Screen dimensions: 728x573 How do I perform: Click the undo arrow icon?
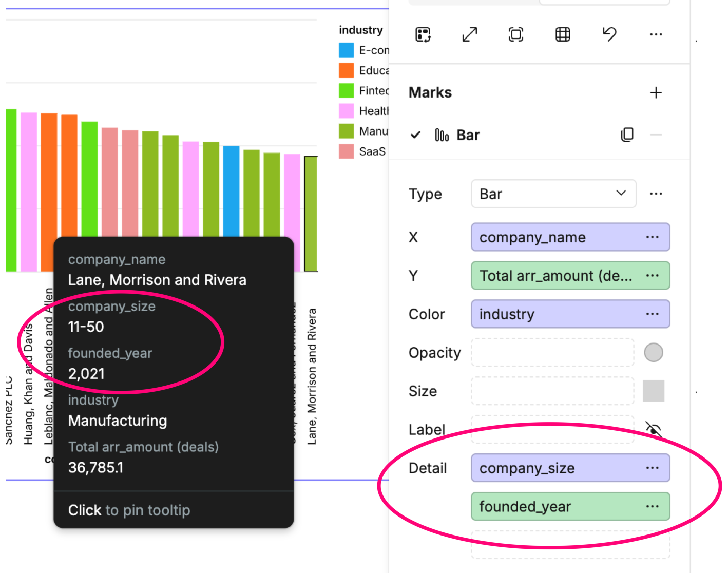pyautogui.click(x=609, y=34)
